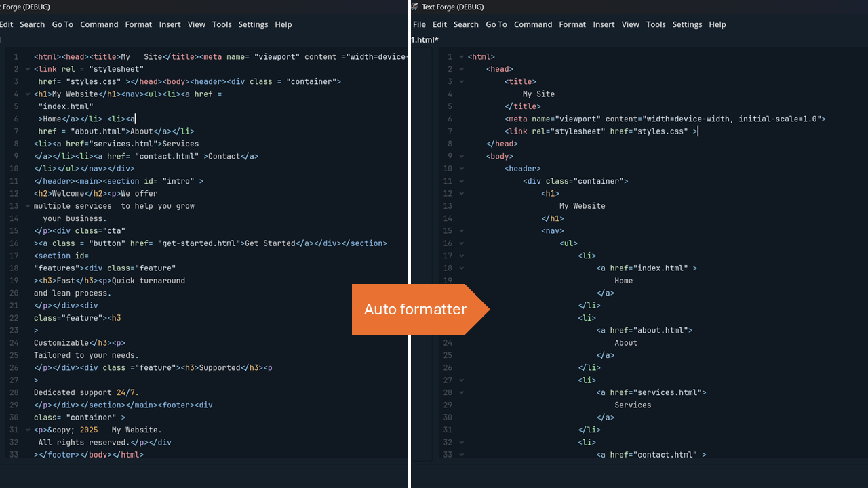Open the Search menu in left window
This screenshot has width=868, height=488.
click(32, 24)
